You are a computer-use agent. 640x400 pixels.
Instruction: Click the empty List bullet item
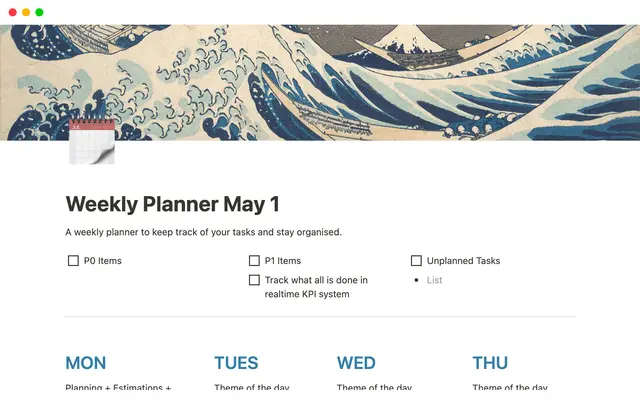pos(434,280)
